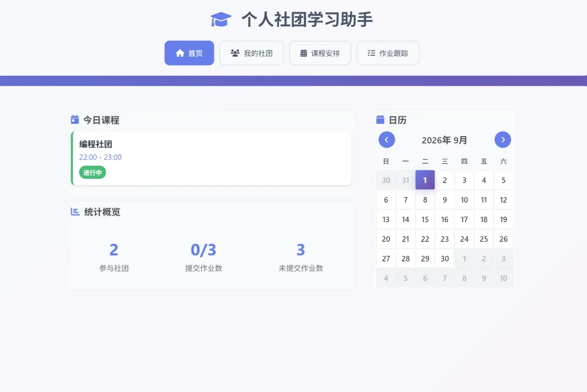
Task: Click the 统计概览 section heading
Action: point(102,212)
